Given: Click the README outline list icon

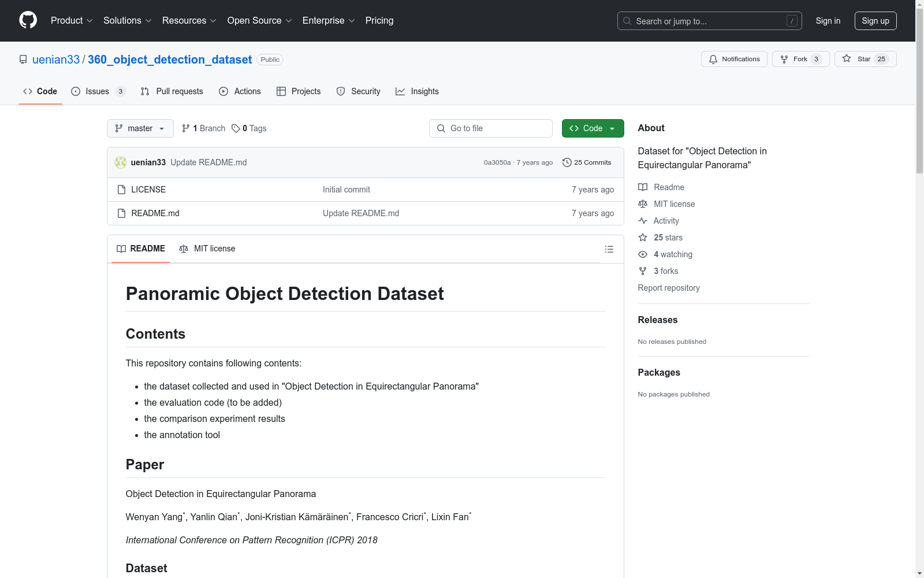Looking at the screenshot, I should click(x=609, y=249).
